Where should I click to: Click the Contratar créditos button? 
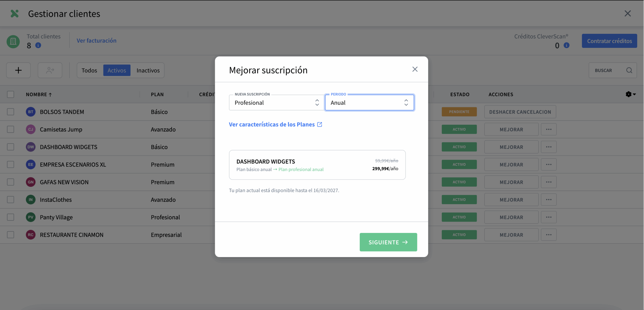[x=609, y=41]
